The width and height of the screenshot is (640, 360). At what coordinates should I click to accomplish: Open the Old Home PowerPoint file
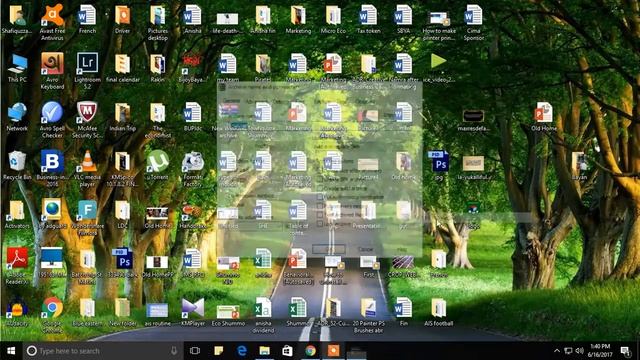[544, 117]
